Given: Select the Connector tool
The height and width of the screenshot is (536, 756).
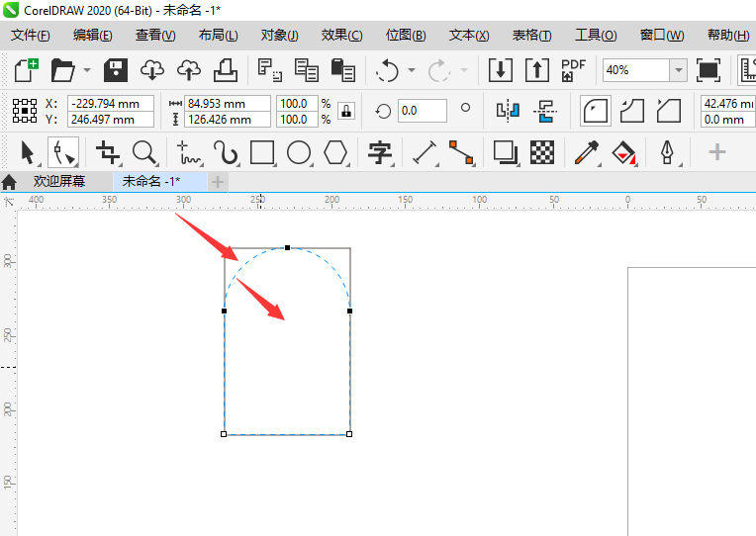Looking at the screenshot, I should pyautogui.click(x=461, y=153).
